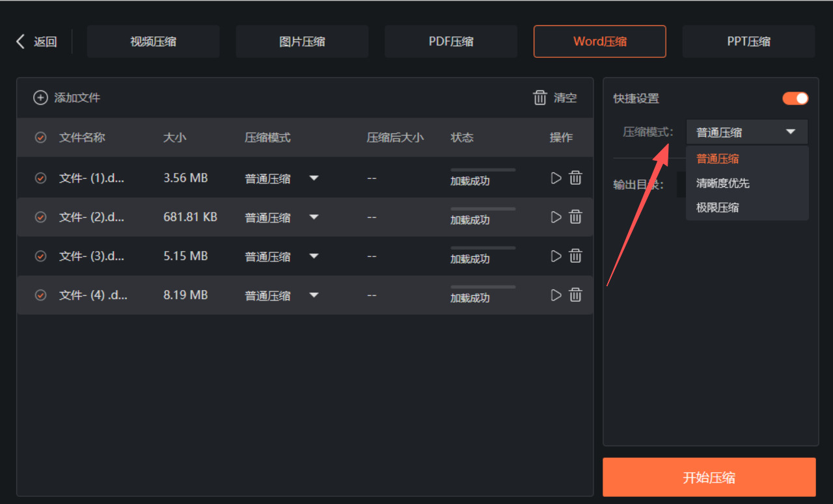Delete 文件- (1) with its trash icon
The image size is (833, 504).
click(x=575, y=178)
